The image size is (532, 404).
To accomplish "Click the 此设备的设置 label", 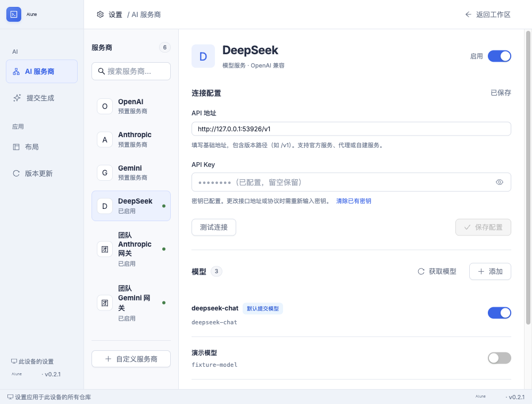I will coord(36,361).
